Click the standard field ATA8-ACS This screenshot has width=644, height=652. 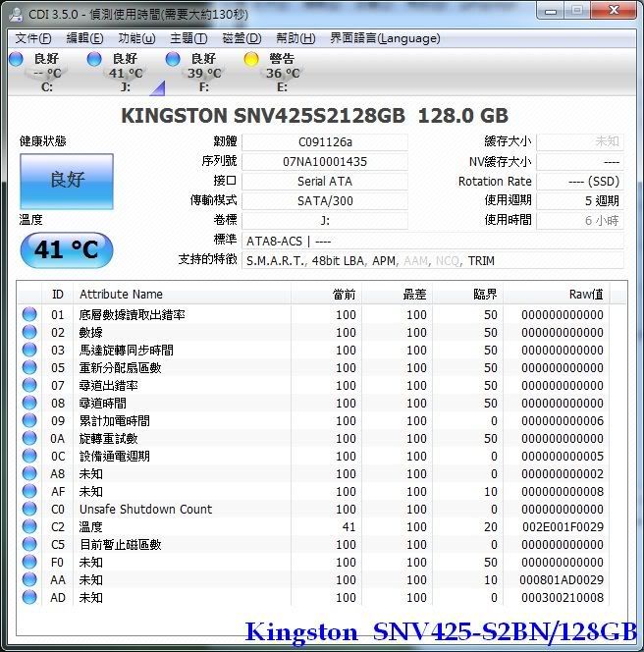pyautogui.click(x=433, y=242)
